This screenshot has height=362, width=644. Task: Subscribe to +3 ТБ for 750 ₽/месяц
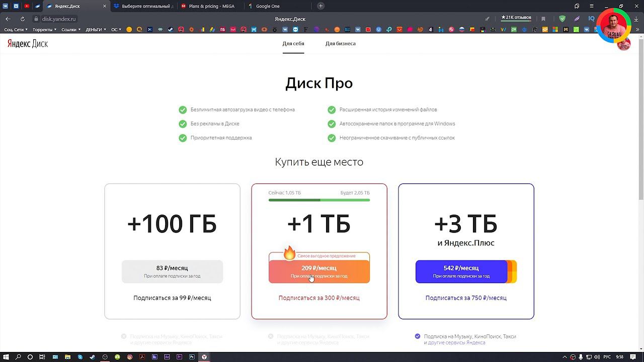click(x=466, y=298)
